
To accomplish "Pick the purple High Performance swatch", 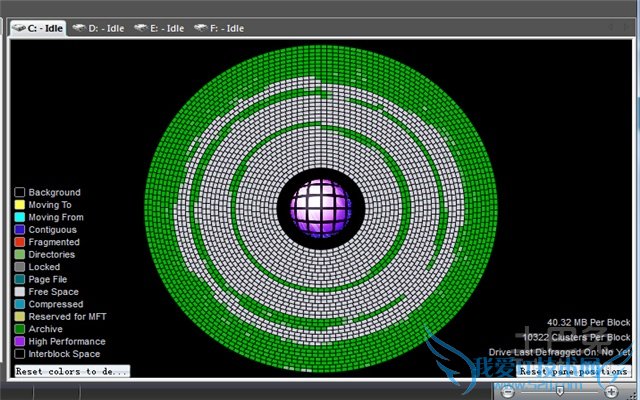I will click(19, 341).
